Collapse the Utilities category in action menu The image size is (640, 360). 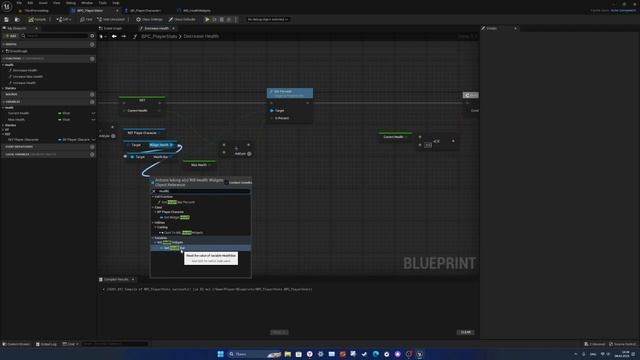click(153, 223)
